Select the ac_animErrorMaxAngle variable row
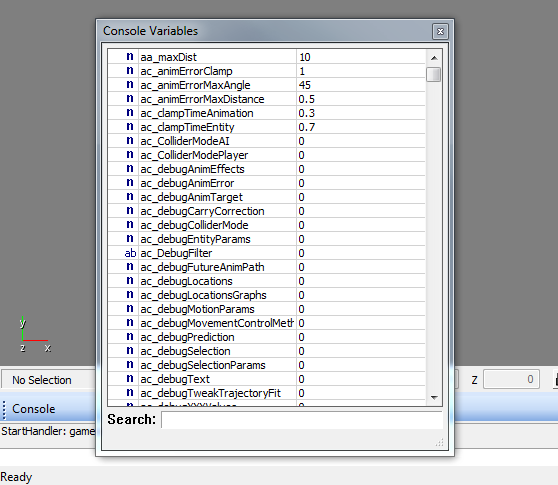The height and width of the screenshot is (485, 558). pos(267,85)
